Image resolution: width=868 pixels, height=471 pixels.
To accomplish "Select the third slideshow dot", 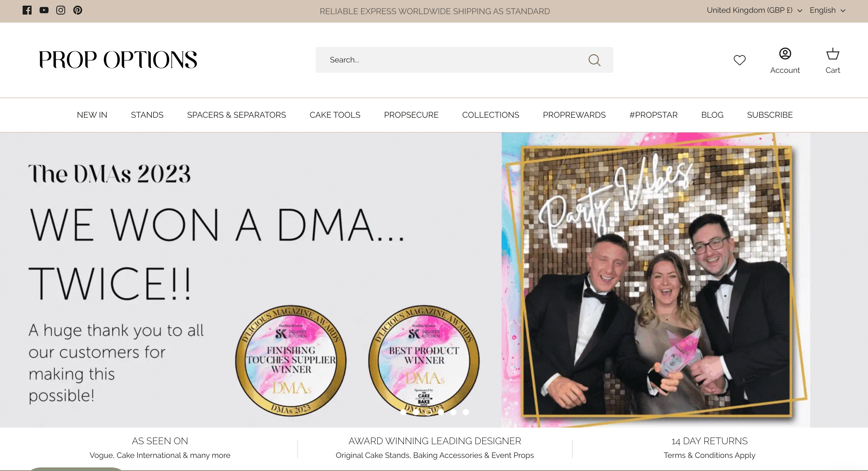I will pos(428,412).
